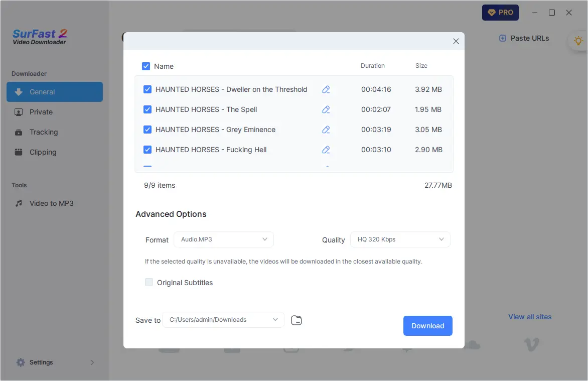Open the browse folder icon beside Save to

point(296,320)
